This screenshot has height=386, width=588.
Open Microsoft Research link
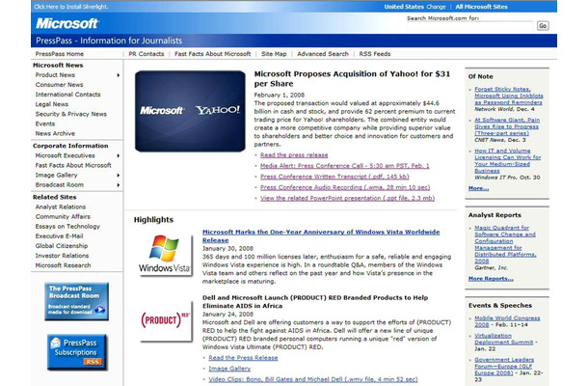click(x=63, y=265)
